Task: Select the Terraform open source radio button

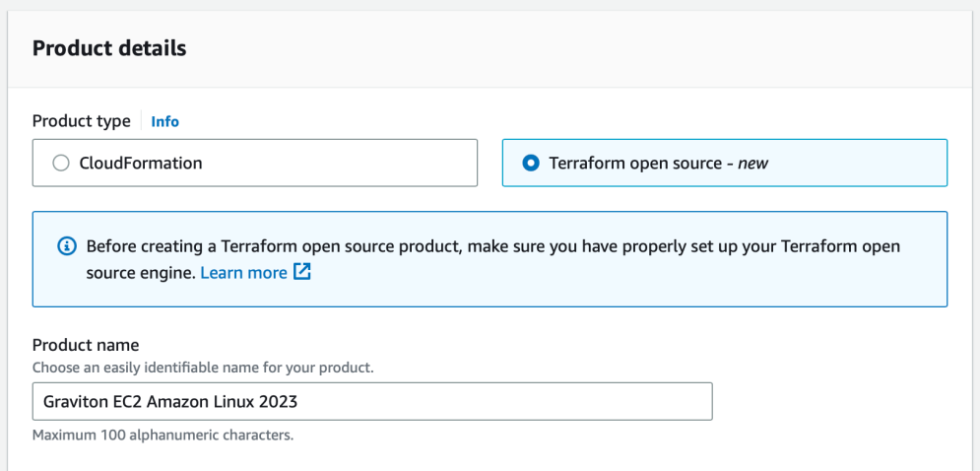Action: pos(531,164)
